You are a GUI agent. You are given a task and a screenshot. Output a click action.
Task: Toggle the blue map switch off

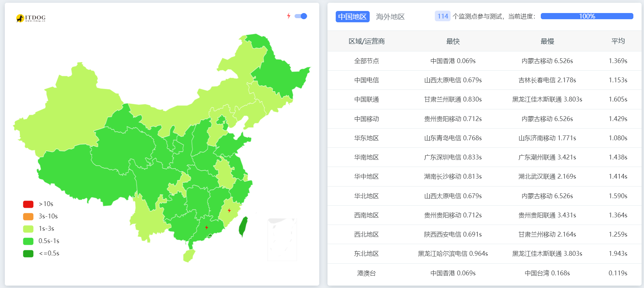[x=301, y=16]
